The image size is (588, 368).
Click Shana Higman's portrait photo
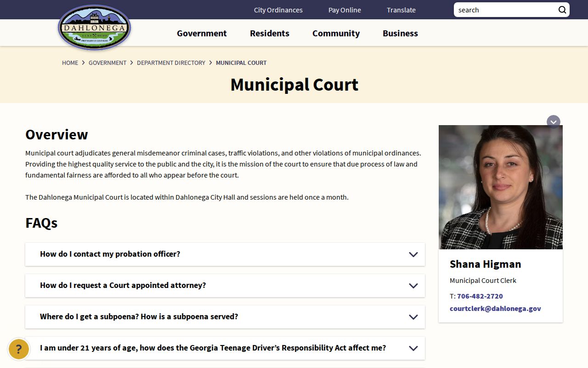point(501,187)
